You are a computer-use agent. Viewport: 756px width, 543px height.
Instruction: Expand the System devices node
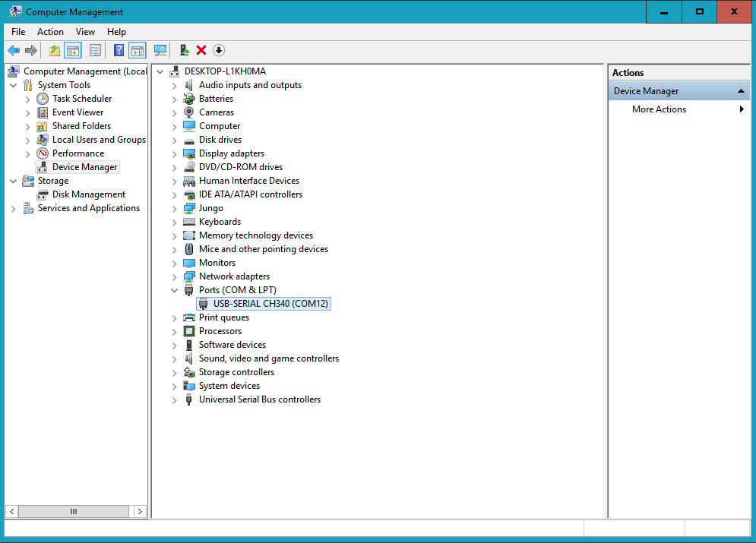tap(175, 387)
